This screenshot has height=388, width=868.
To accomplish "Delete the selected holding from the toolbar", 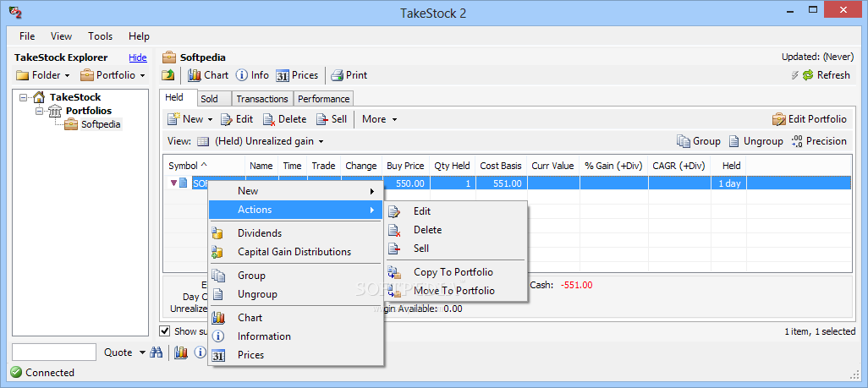I will point(284,119).
